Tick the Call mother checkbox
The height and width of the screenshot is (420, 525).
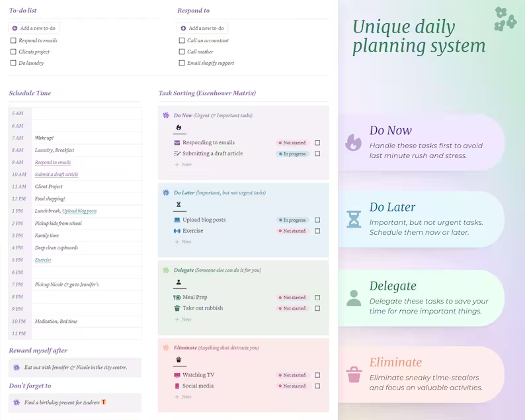click(182, 52)
